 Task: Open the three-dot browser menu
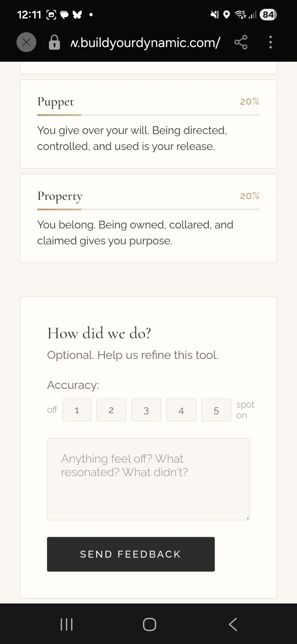tap(270, 42)
